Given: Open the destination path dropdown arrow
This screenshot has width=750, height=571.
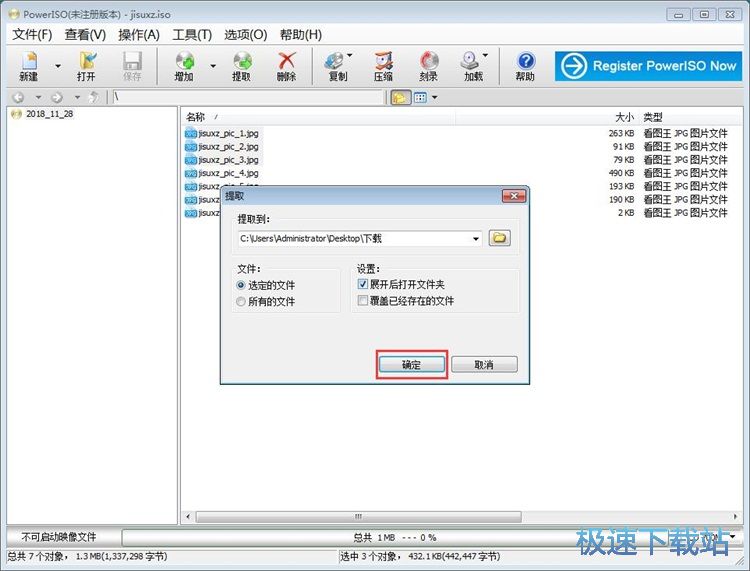Looking at the screenshot, I should (x=476, y=238).
